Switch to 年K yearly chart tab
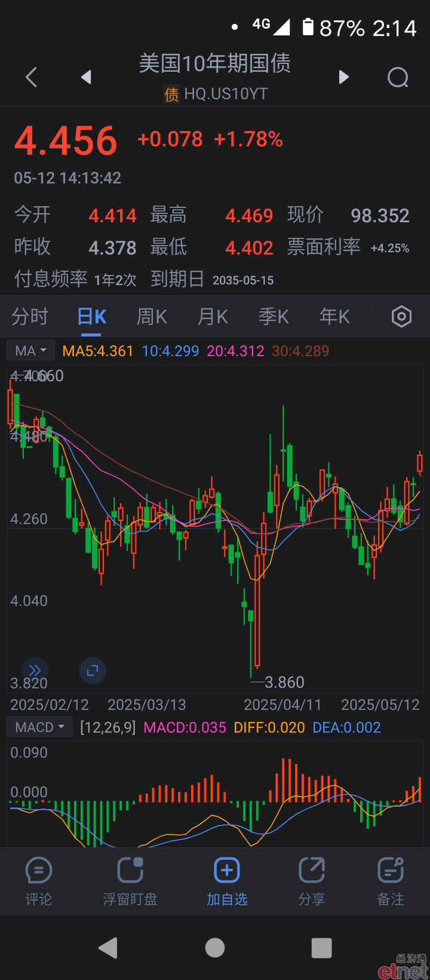Image resolution: width=430 pixels, height=980 pixels. click(335, 316)
